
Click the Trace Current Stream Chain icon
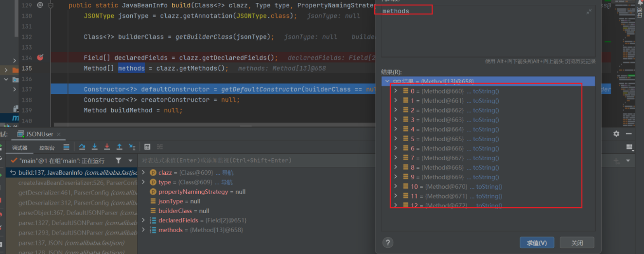(159, 147)
